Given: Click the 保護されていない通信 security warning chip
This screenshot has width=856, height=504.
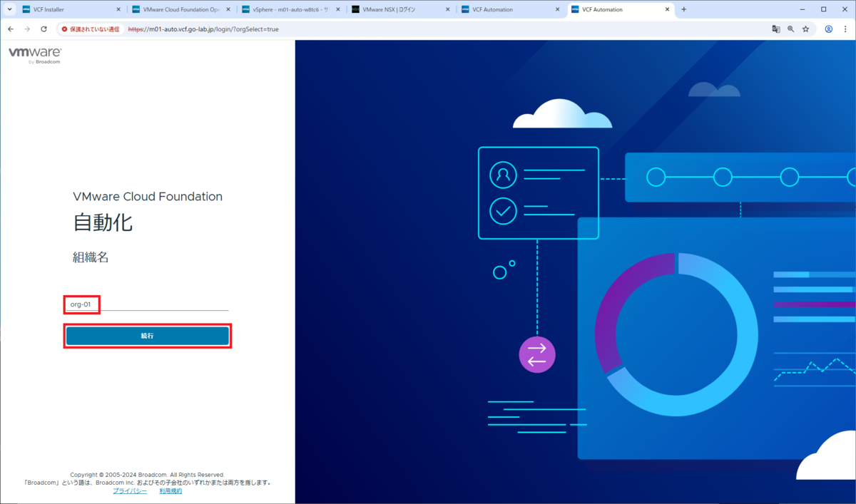Looking at the screenshot, I should tap(91, 29).
